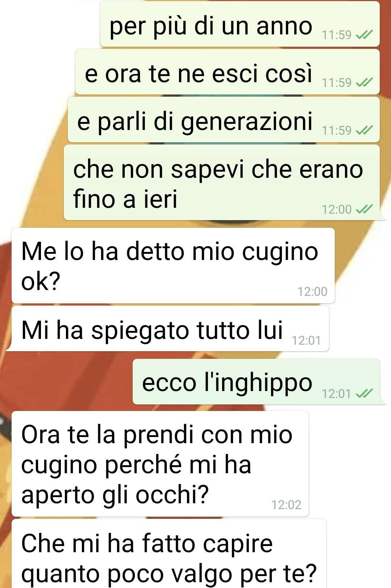391x588 pixels.
Task: Select the 'Ora te la prendi con mio cugino' message
Action: (x=160, y=464)
